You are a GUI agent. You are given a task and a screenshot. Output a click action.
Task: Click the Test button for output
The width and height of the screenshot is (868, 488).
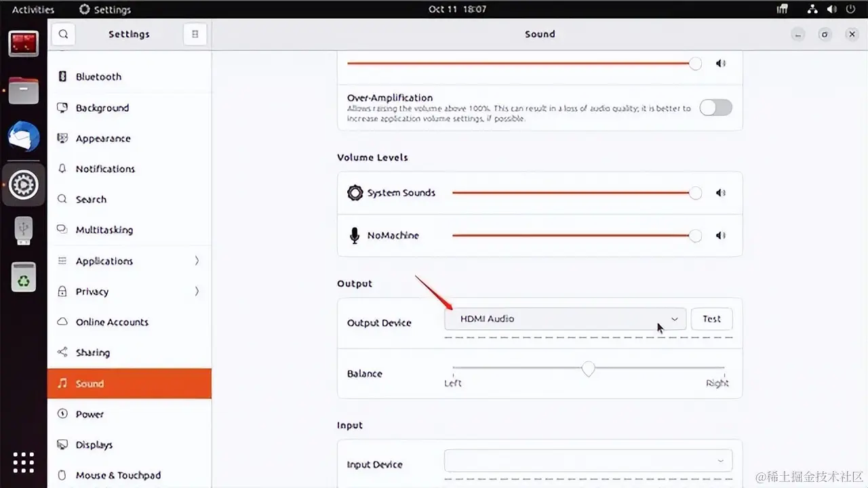pos(712,319)
